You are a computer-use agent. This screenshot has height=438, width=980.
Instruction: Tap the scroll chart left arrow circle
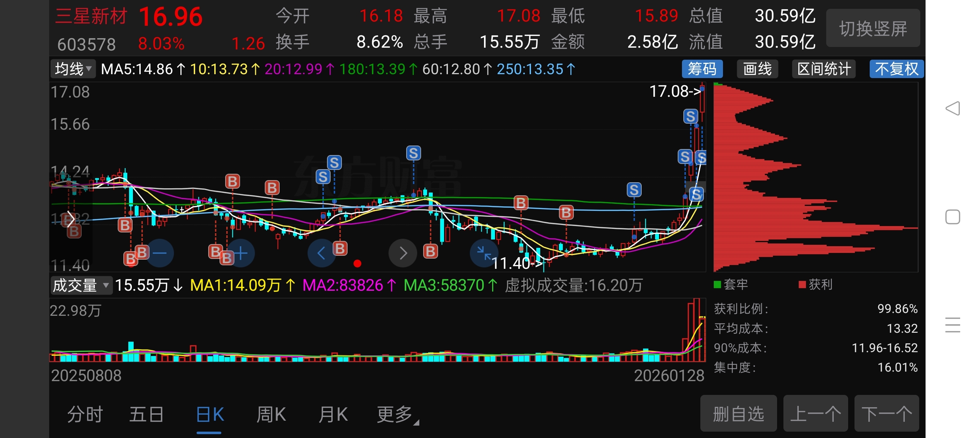pyautogui.click(x=321, y=253)
